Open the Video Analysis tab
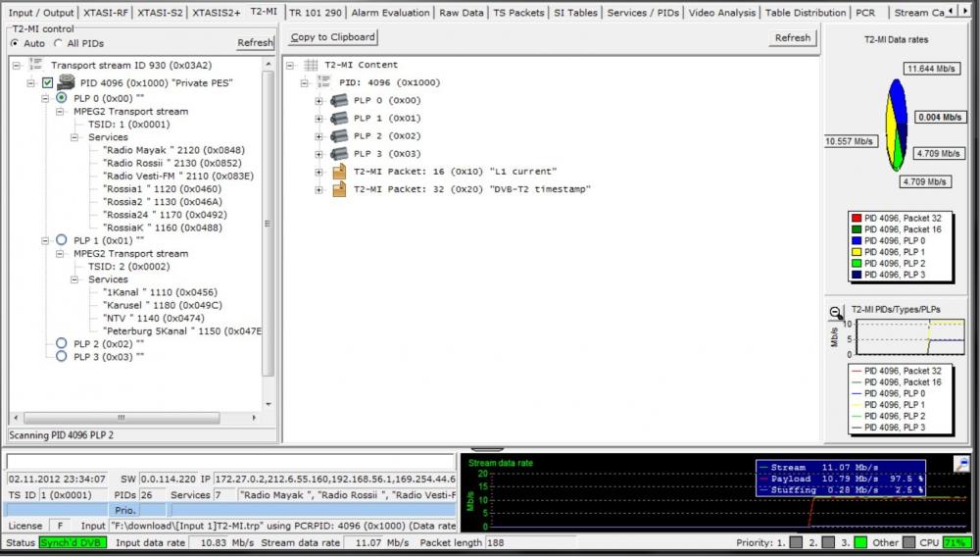Viewport: 980px width, 557px height. [x=721, y=13]
